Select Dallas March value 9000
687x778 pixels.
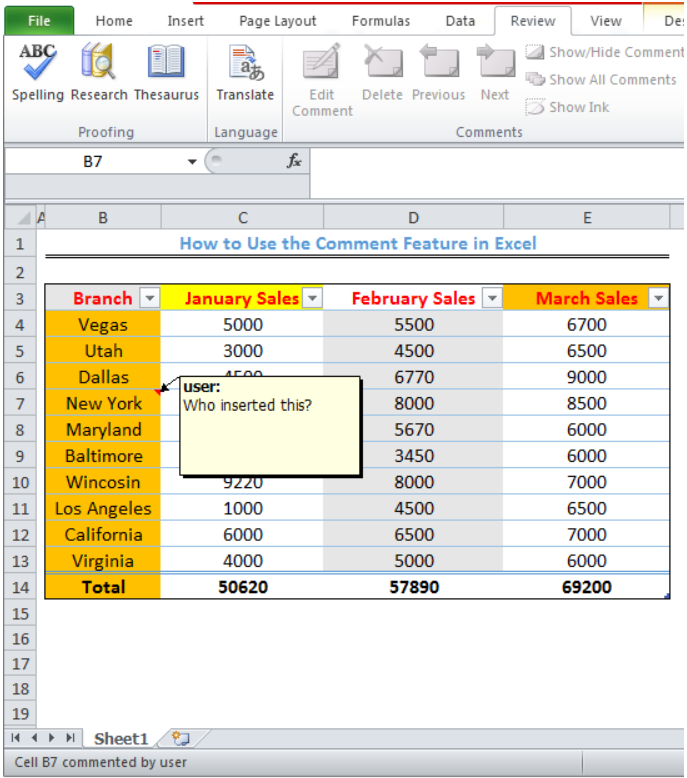(587, 377)
